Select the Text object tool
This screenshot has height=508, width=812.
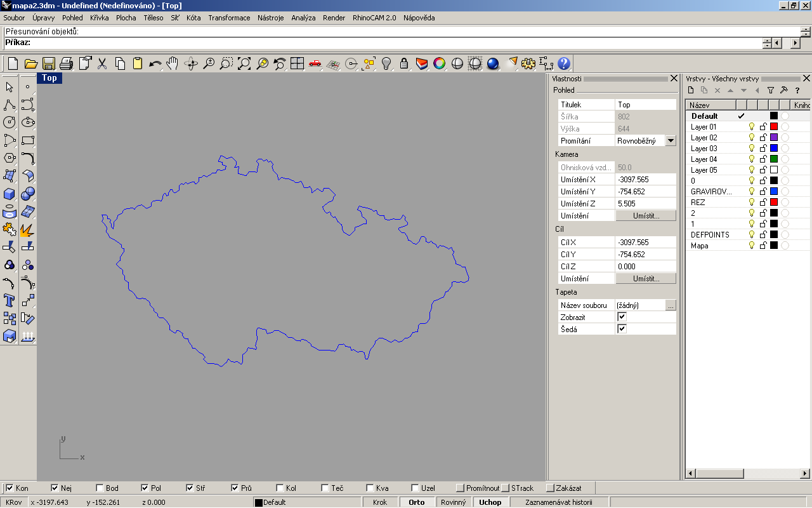(x=10, y=300)
